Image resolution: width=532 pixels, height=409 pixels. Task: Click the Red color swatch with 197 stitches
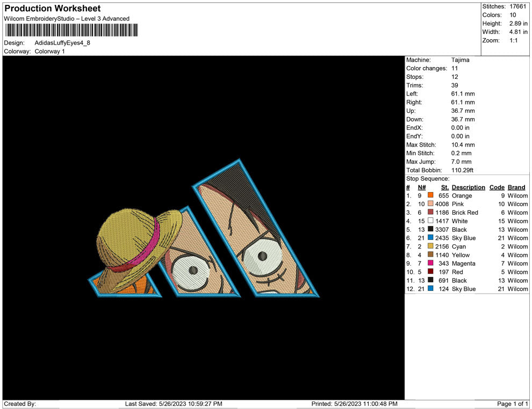tap(430, 272)
